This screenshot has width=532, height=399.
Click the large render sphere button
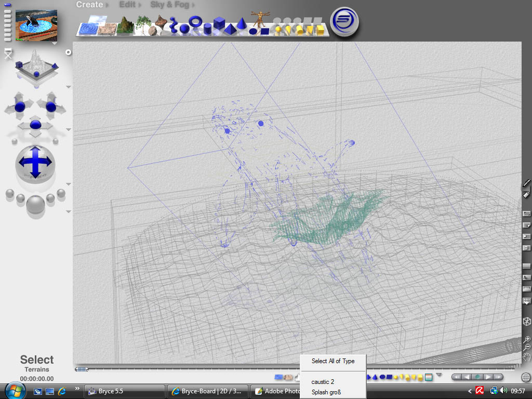pos(35,204)
